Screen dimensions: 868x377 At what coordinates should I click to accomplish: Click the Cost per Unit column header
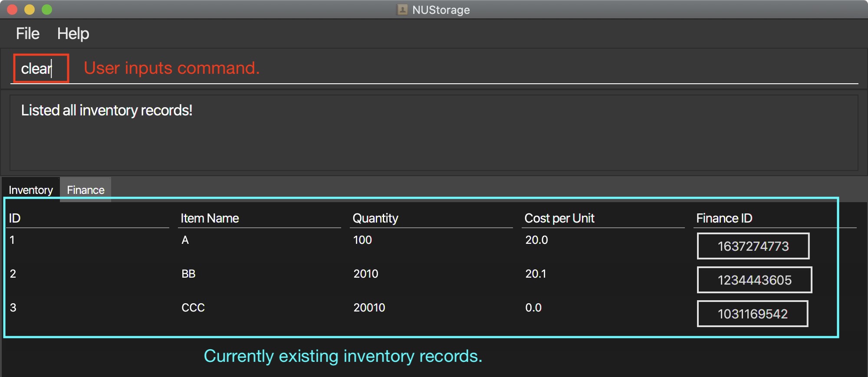pyautogui.click(x=559, y=218)
